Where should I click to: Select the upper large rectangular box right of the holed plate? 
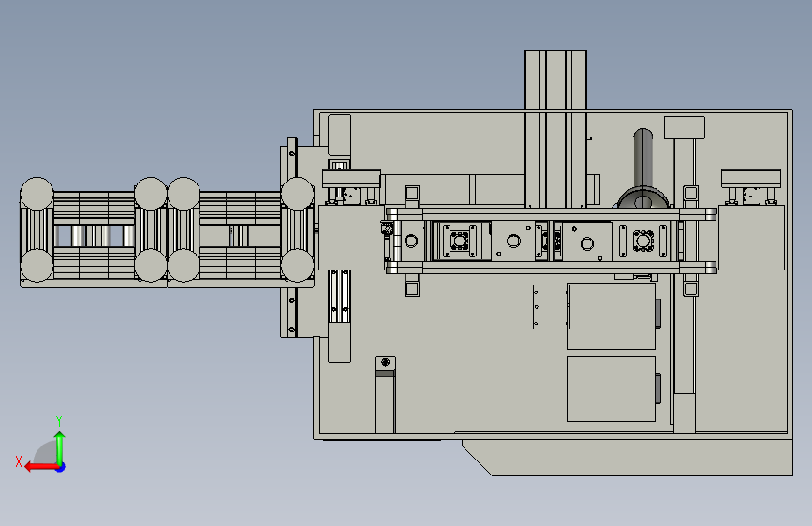pos(611,316)
